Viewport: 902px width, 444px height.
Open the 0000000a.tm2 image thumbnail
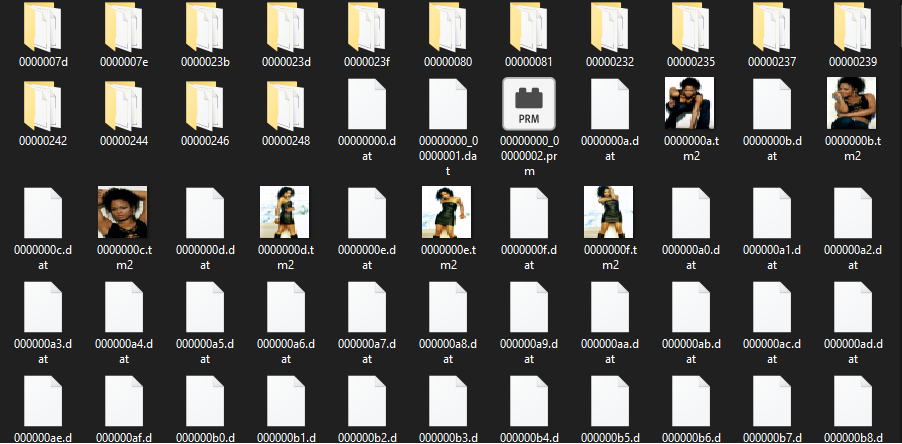(690, 103)
